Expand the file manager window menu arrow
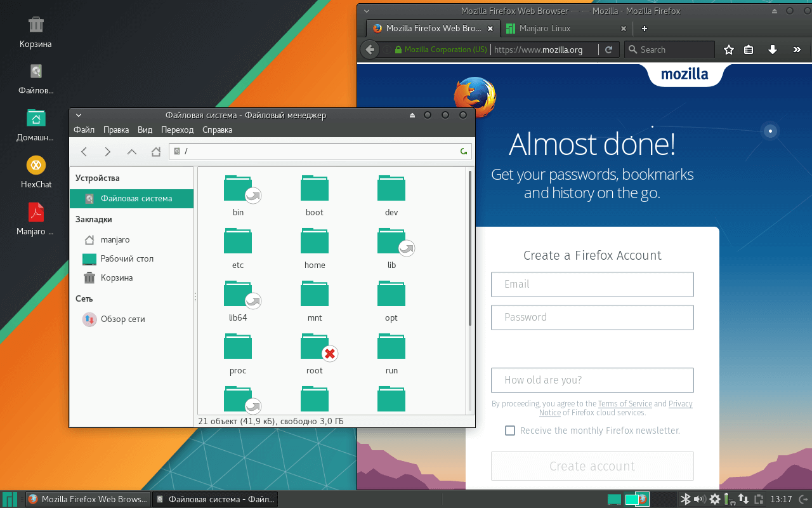The image size is (812, 508). pyautogui.click(x=78, y=115)
